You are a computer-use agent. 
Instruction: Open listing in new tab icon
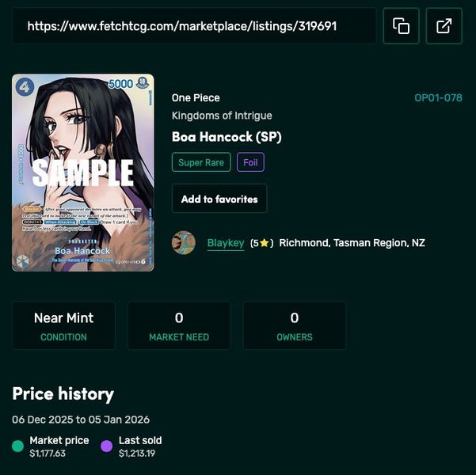click(x=444, y=26)
